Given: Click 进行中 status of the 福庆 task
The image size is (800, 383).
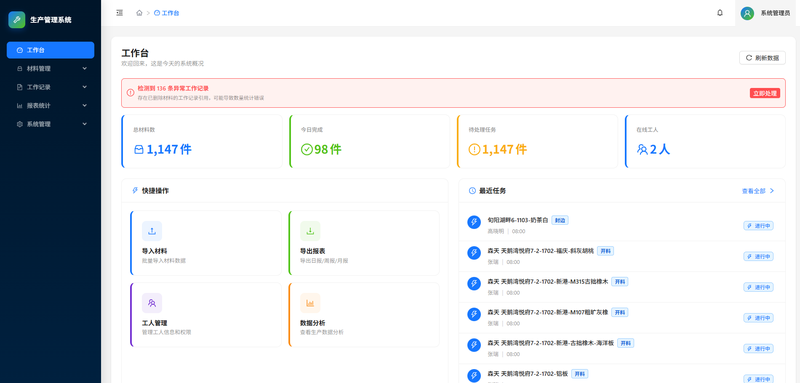Looking at the screenshot, I should point(758,257).
